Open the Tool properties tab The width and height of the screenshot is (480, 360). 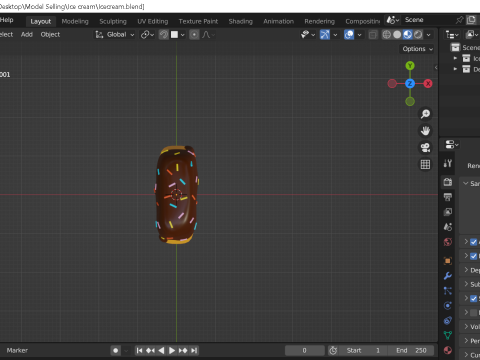tap(448, 163)
